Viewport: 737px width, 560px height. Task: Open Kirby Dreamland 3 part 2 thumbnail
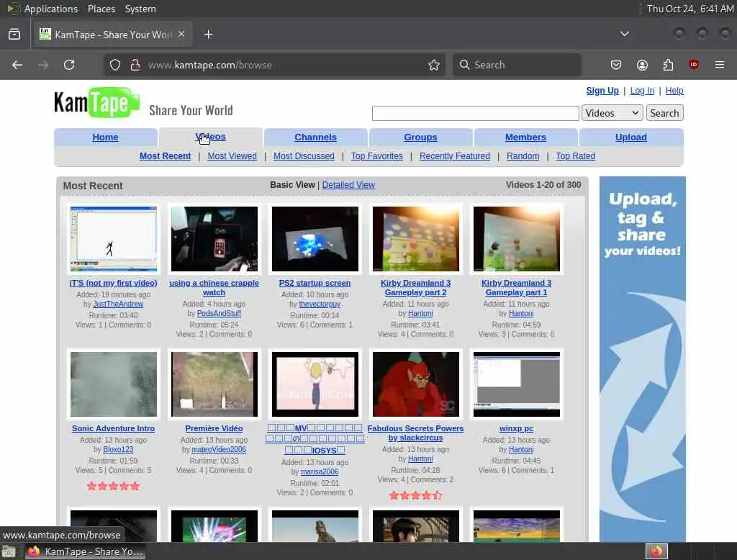(x=415, y=239)
